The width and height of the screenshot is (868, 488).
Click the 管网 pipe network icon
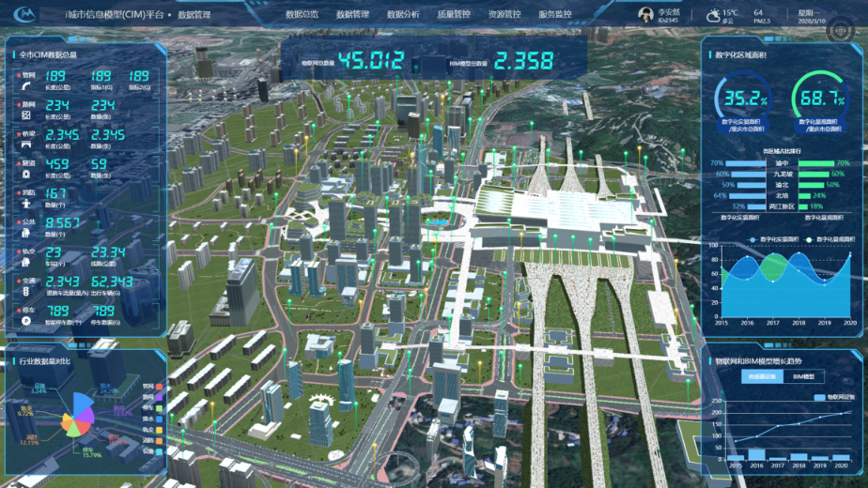[26, 85]
